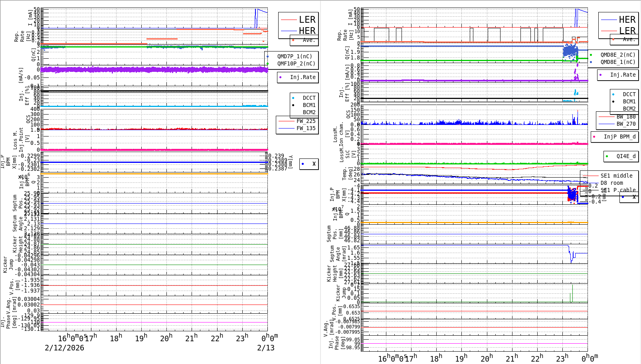Select the blue QMD7P_1(nC) legend marker

(x=267, y=57)
